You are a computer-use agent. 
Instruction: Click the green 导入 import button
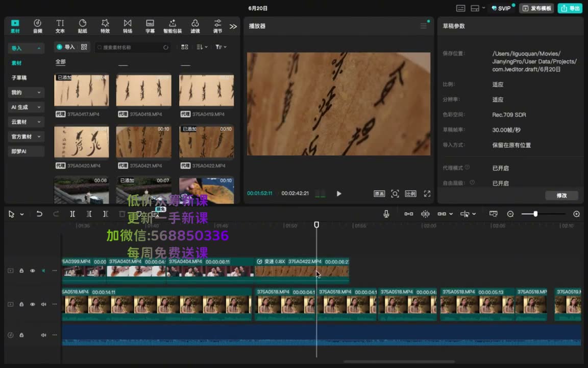66,47
